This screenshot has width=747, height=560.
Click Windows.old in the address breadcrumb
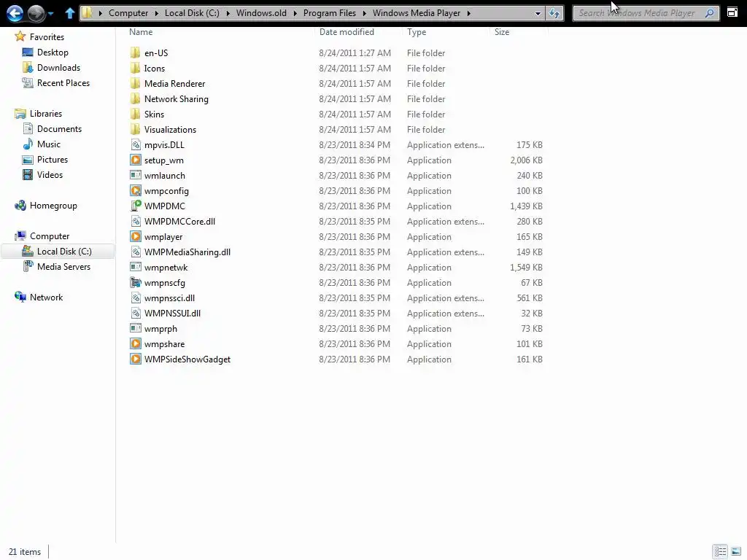click(x=262, y=13)
